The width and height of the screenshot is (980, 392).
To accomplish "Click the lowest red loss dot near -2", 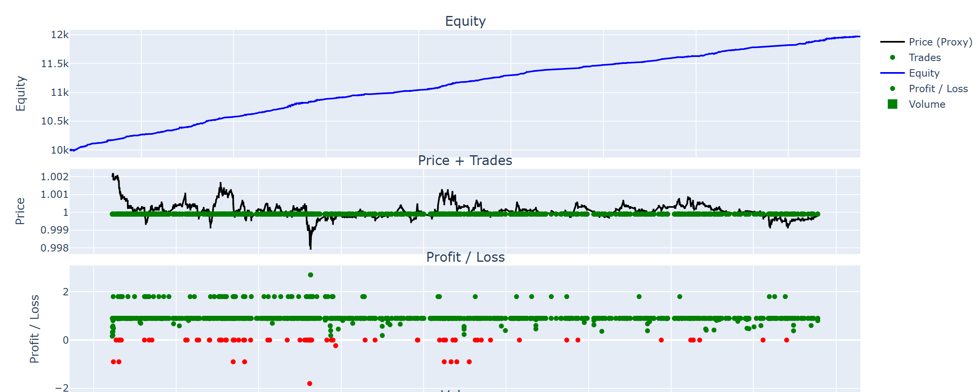I will (310, 383).
